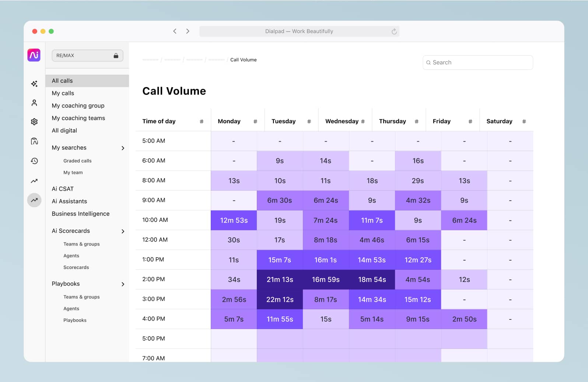
Task: Click the Time of day sort hash
Action: tap(202, 121)
